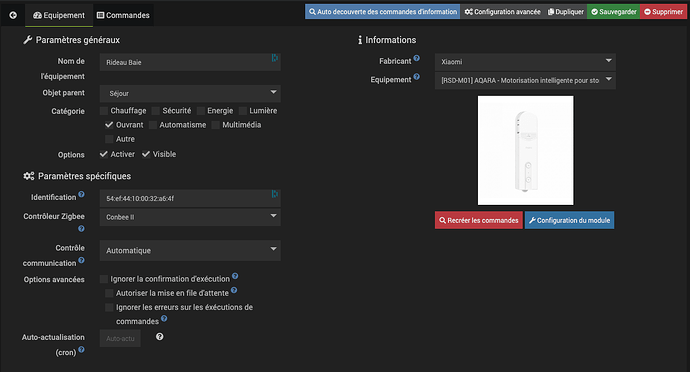Click help icon after Ignorer la confirmation d'exécution

(x=235, y=276)
